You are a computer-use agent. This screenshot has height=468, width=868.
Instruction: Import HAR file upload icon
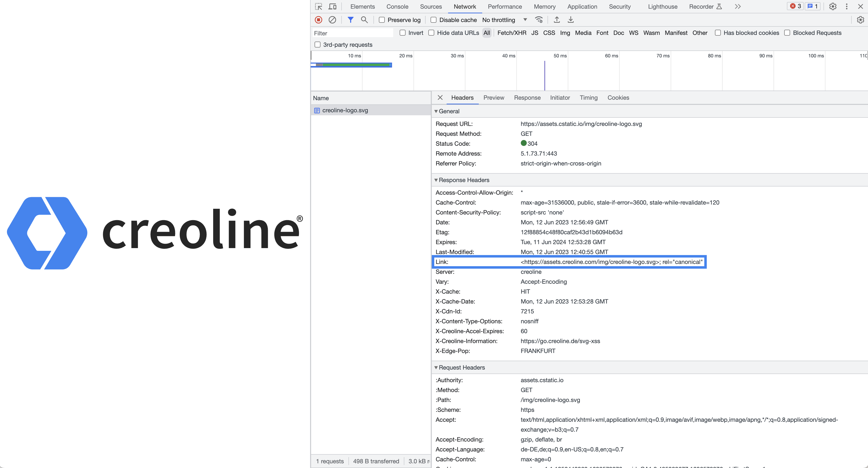click(x=557, y=20)
